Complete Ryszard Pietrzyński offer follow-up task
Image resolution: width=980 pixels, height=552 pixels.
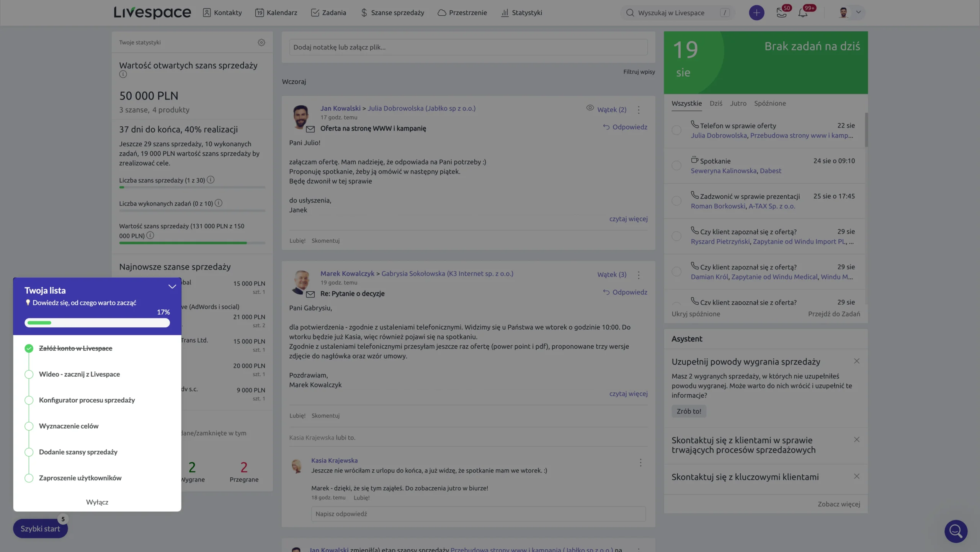[676, 236]
